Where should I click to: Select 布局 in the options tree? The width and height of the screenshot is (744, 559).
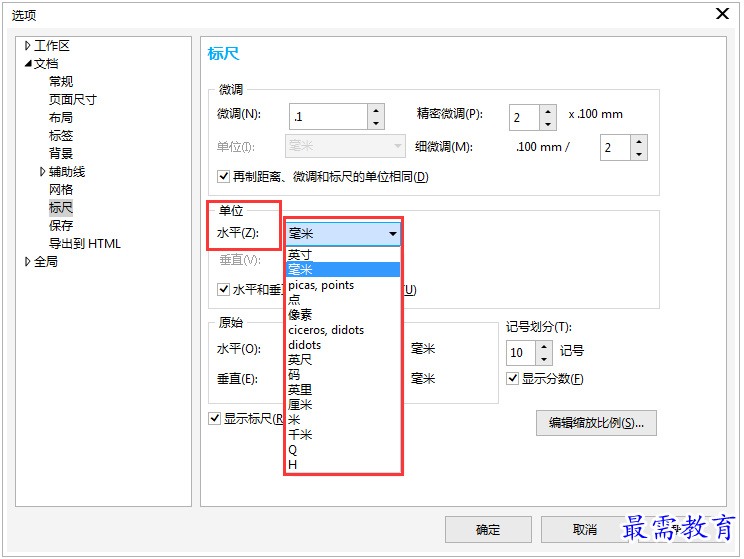pos(61,117)
